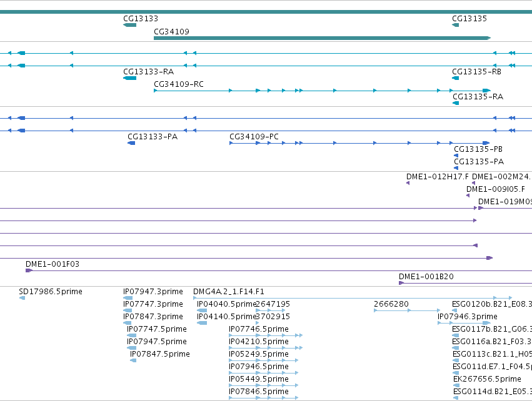Select the CG34109-PC protein label
This screenshot has width=532, height=401.
(254, 137)
